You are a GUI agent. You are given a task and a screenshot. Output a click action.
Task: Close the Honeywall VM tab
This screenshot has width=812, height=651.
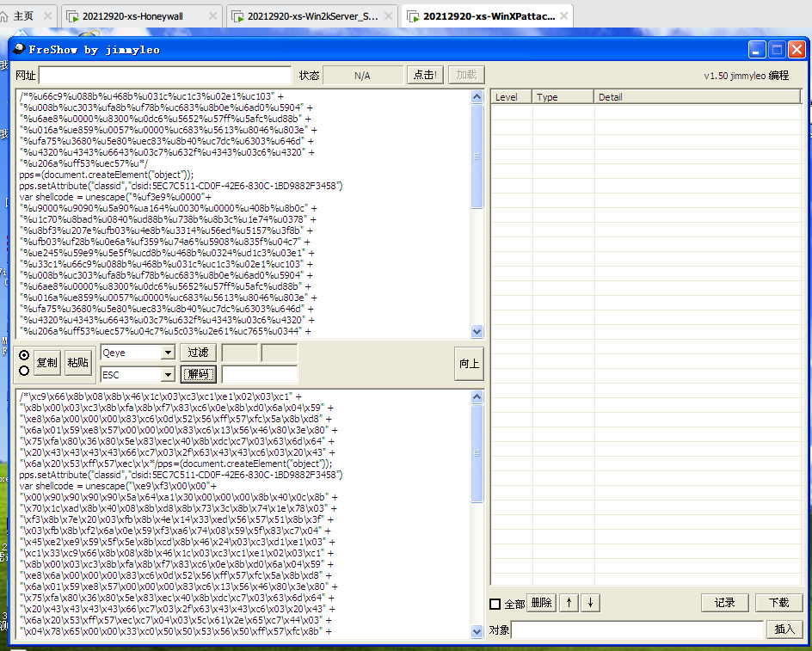click(212, 16)
